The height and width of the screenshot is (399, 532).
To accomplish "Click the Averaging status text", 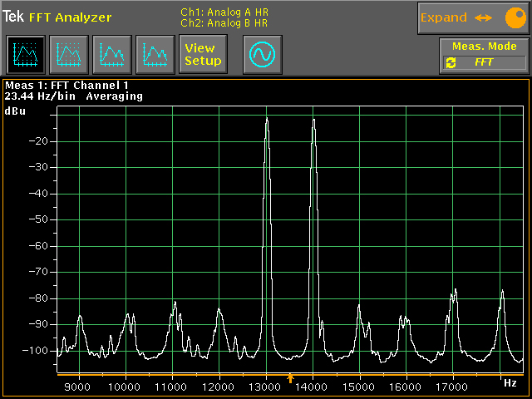I will pyautogui.click(x=114, y=96).
